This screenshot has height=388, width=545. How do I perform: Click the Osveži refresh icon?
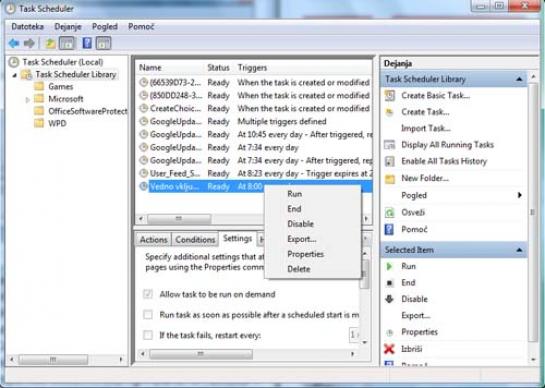click(390, 212)
